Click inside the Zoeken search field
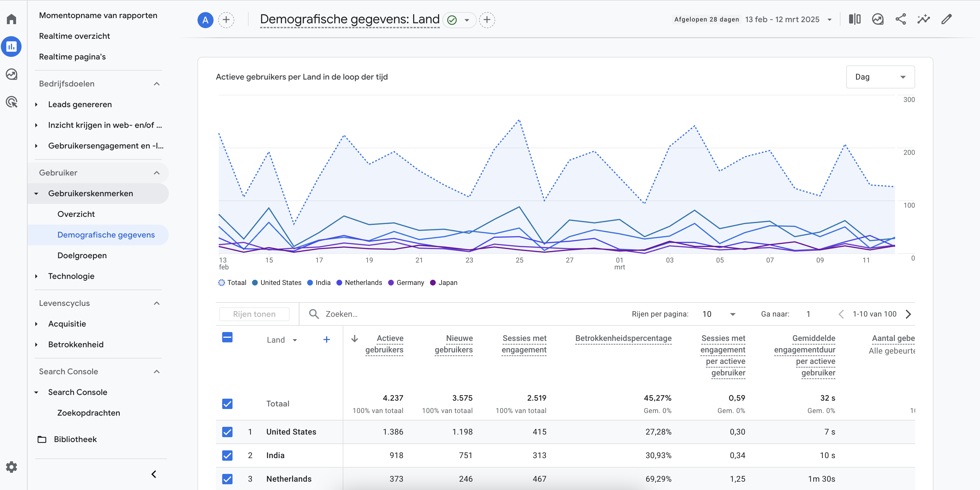 pos(380,314)
